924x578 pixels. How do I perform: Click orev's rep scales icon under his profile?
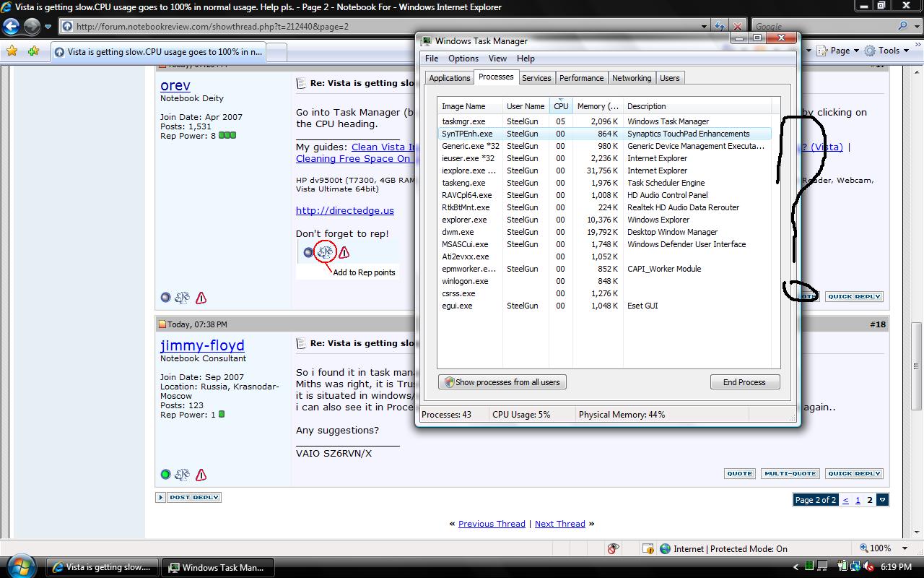[182, 297]
